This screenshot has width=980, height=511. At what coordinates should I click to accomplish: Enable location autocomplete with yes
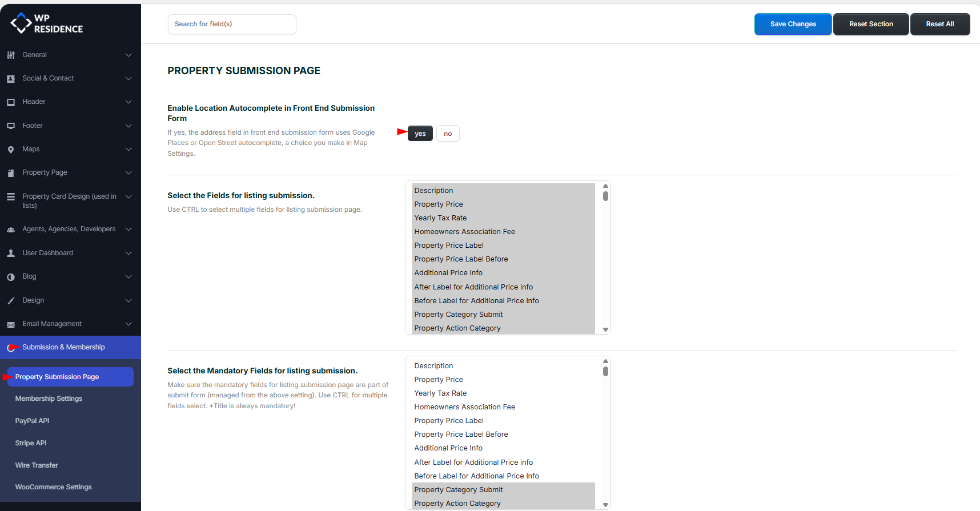tap(420, 134)
